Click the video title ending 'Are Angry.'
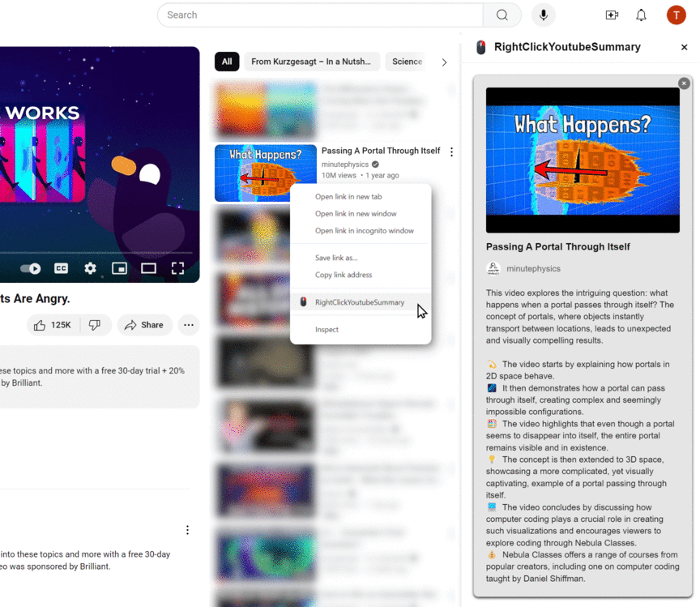 tap(35, 299)
